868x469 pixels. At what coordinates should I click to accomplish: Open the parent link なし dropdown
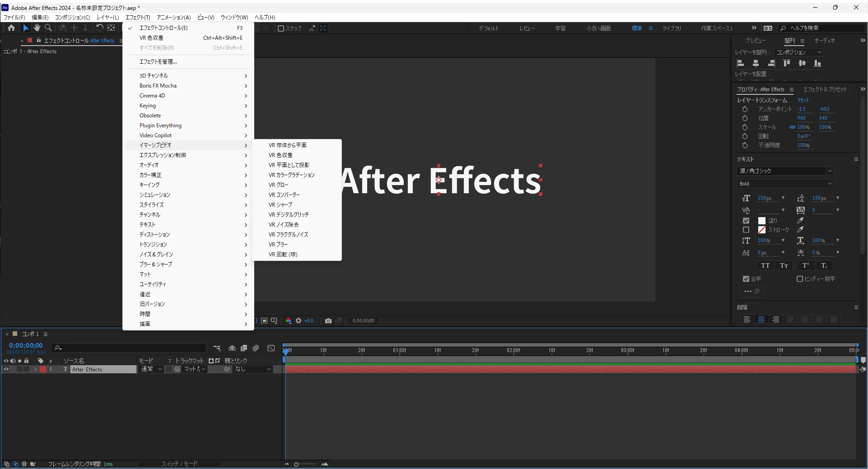(x=253, y=369)
